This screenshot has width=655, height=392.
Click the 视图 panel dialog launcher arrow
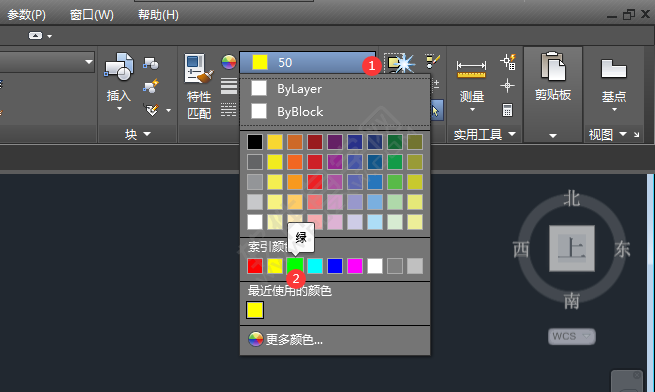[x=636, y=135]
